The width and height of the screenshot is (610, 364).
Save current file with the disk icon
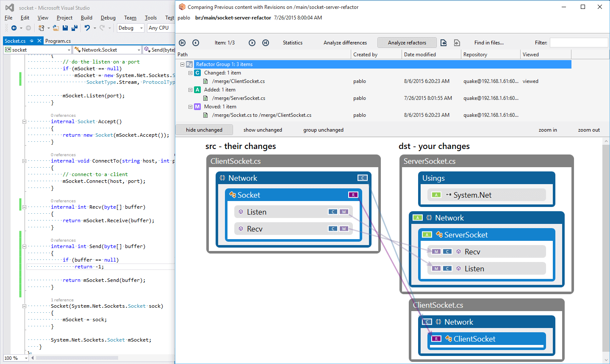(65, 28)
